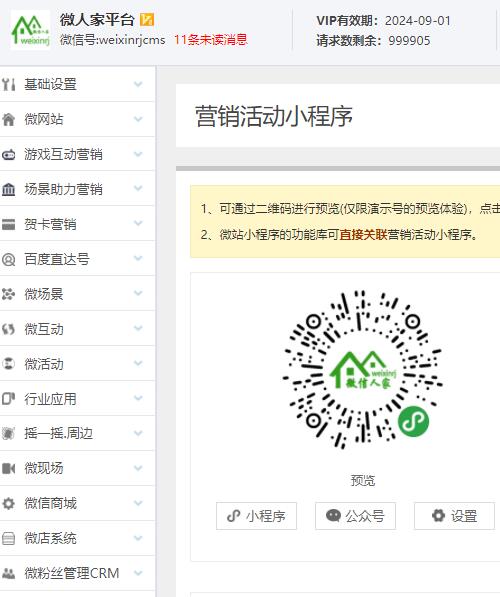Click the green mini program badge on QR code
This screenshot has width=500, height=597.
pyautogui.click(x=413, y=421)
